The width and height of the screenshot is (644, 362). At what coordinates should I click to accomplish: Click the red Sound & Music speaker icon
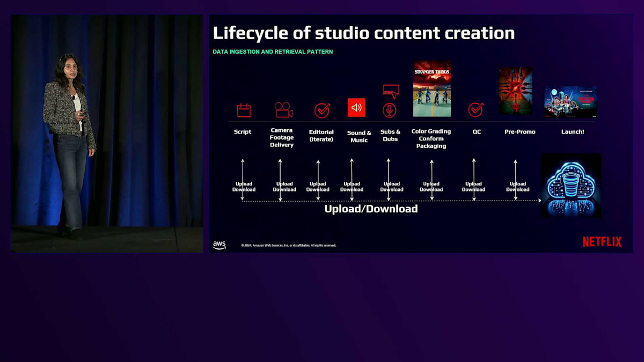pyautogui.click(x=356, y=108)
